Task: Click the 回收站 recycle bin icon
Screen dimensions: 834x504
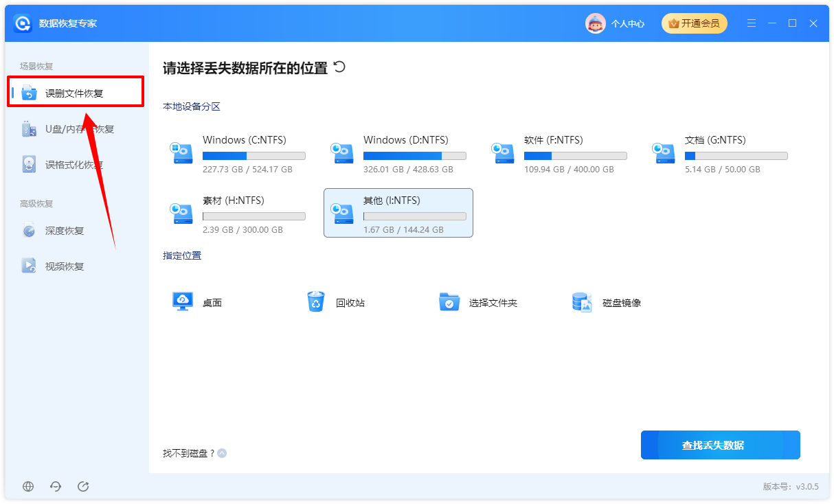Action: click(x=316, y=301)
